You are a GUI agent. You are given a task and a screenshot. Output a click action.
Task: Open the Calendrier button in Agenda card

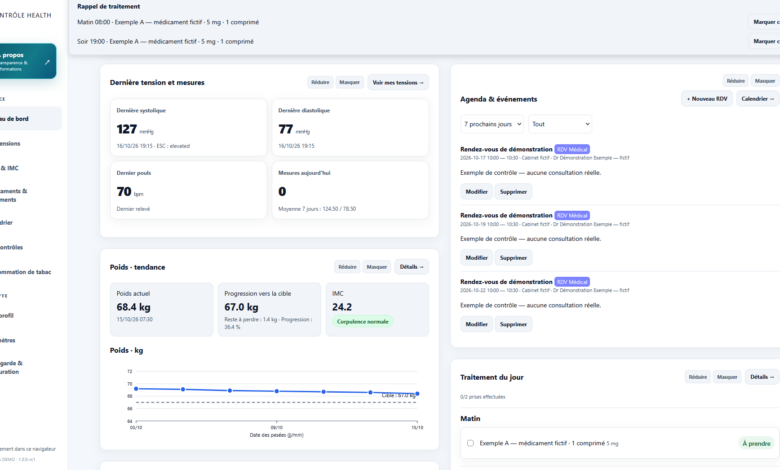coord(758,99)
